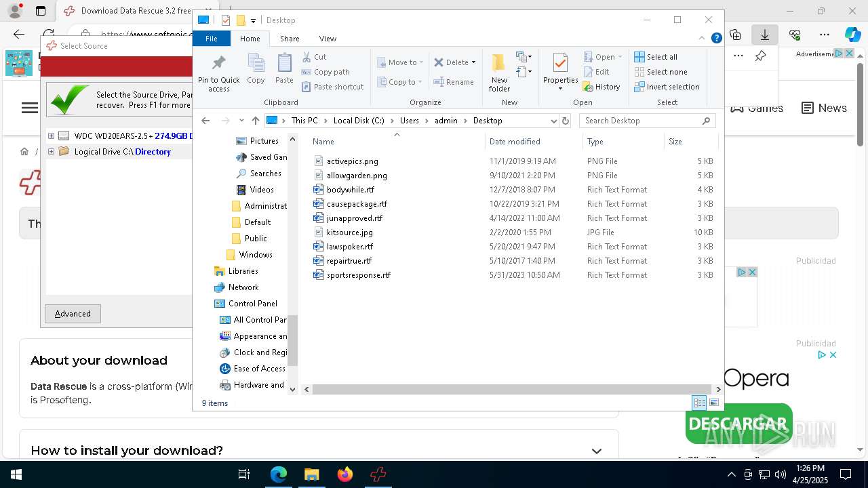Screen dimensions: 868x488
Task: Open Network in navigation pane
Action: click(243, 287)
